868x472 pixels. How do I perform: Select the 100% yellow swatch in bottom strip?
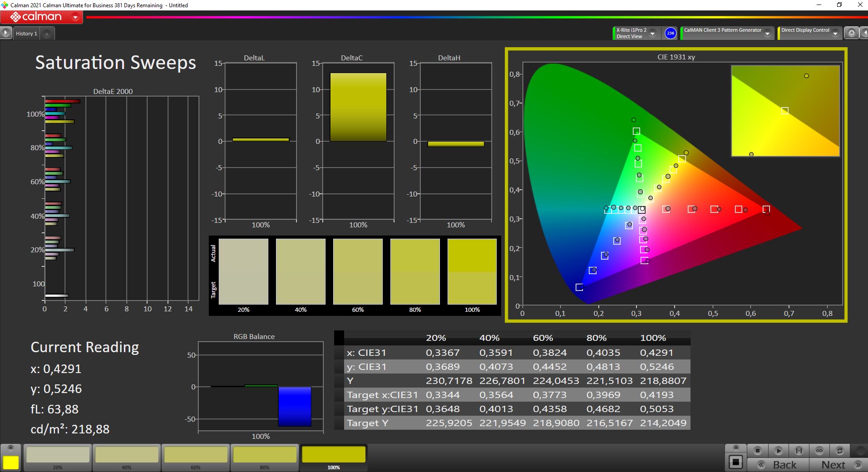coord(333,455)
